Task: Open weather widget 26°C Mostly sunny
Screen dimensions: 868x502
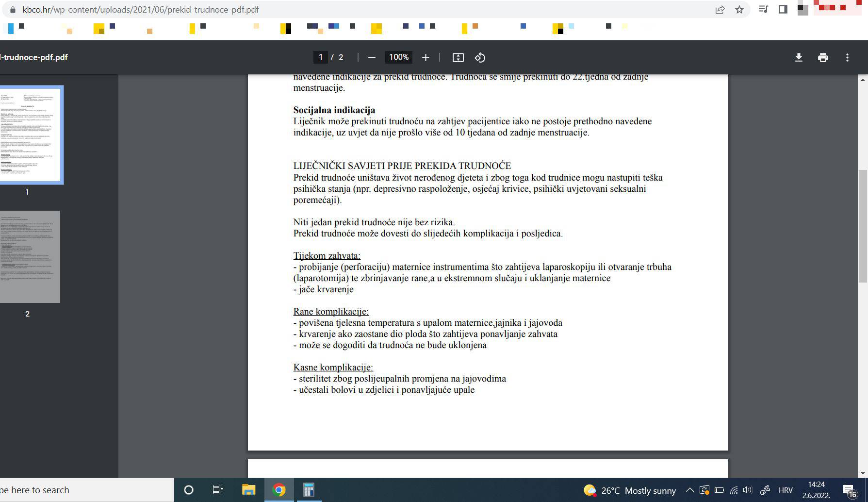Action: tap(630, 490)
